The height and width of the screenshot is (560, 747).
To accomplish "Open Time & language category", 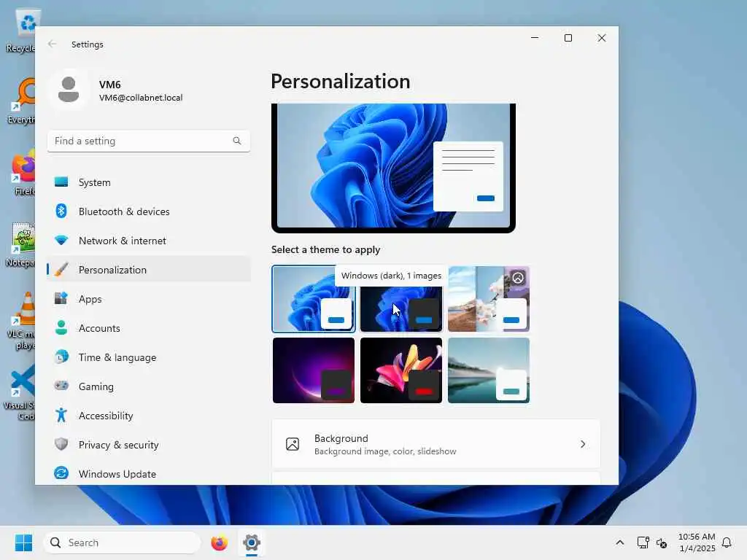I will pos(149,357).
